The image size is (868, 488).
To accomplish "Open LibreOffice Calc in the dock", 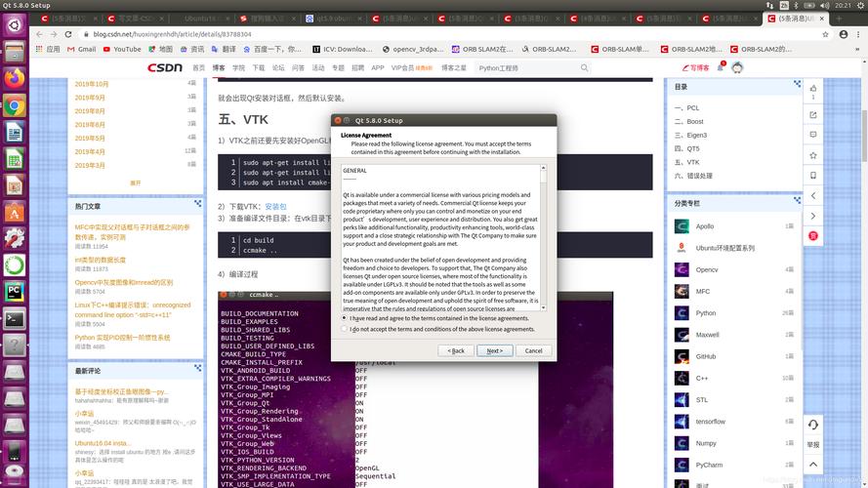I will (x=14, y=159).
